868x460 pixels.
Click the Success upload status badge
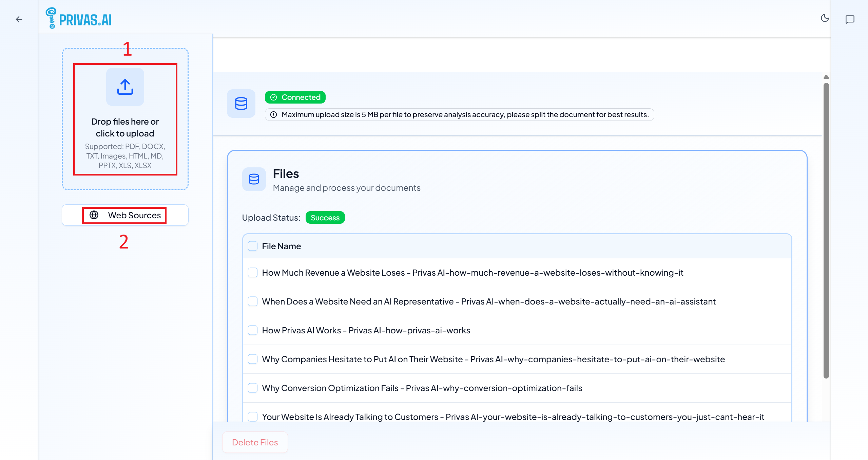(x=325, y=218)
